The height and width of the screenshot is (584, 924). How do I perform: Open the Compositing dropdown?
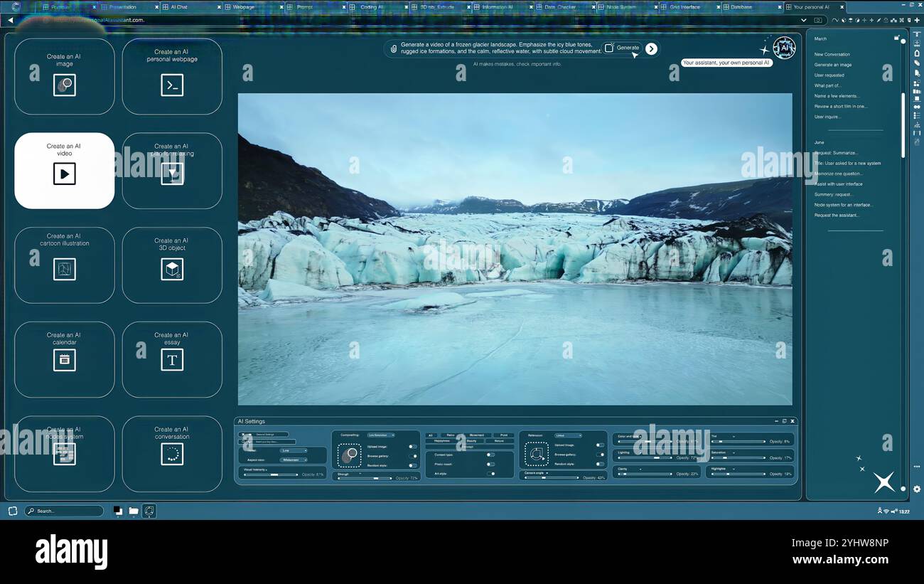pyautogui.click(x=381, y=435)
